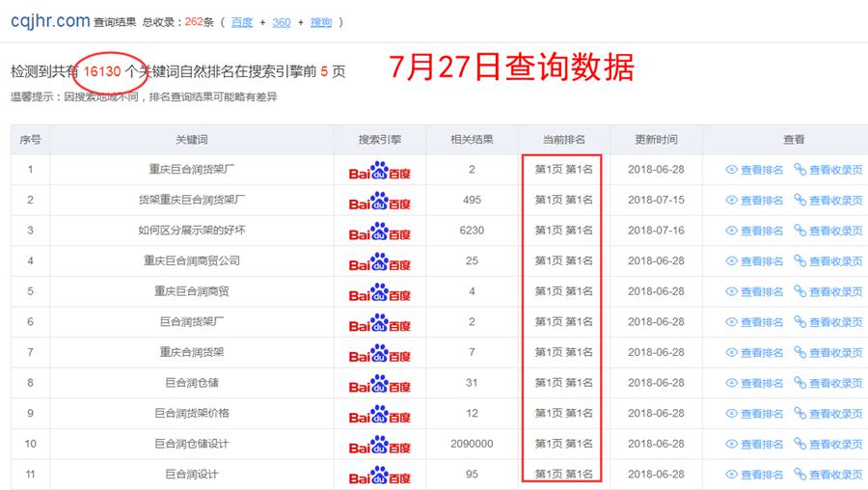Click the 更新时间 column header
Image resolution: width=868 pixels, height=490 pixels.
click(656, 140)
